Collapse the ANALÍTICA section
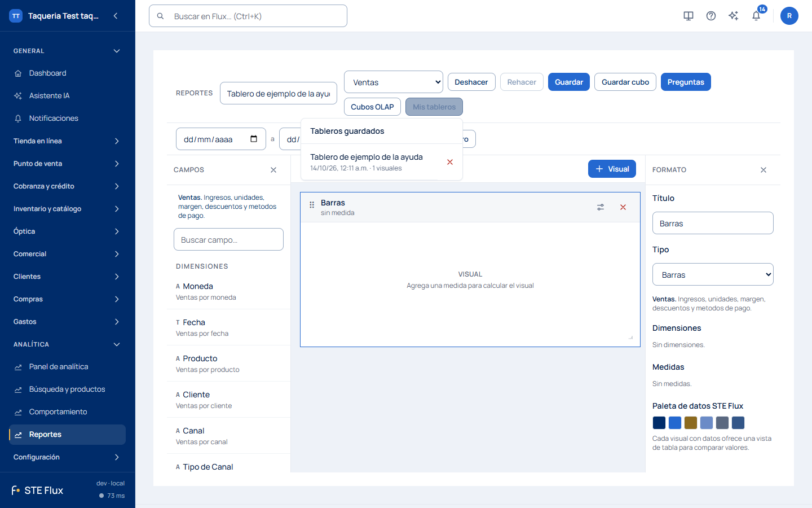 coord(67,344)
